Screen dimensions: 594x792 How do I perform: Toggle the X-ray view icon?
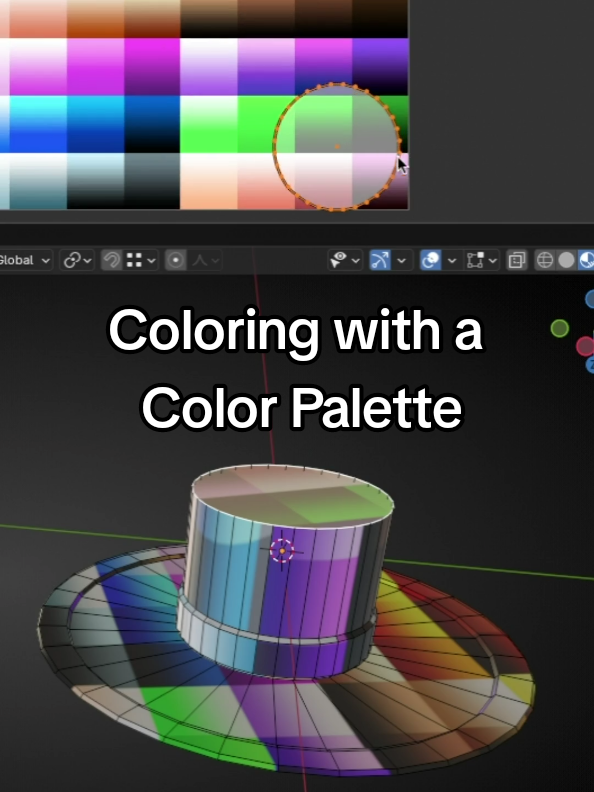point(517,260)
